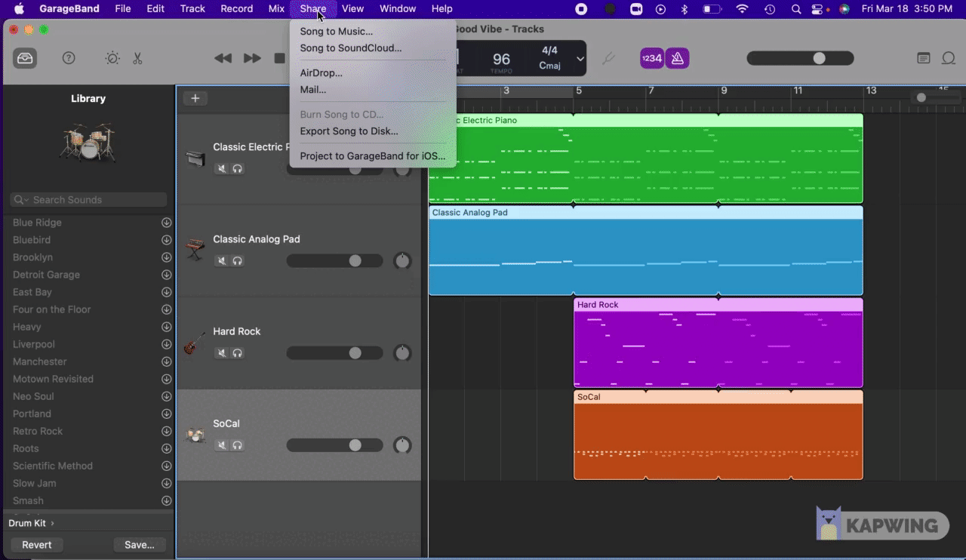
Task: Solo the Classic Analog Pad track
Action: click(x=238, y=260)
